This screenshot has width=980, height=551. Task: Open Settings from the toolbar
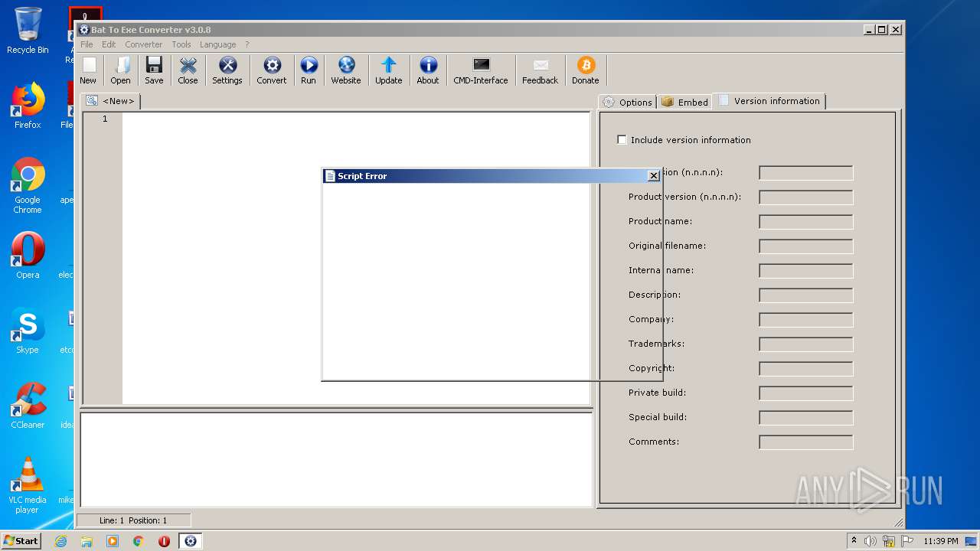pyautogui.click(x=227, y=70)
